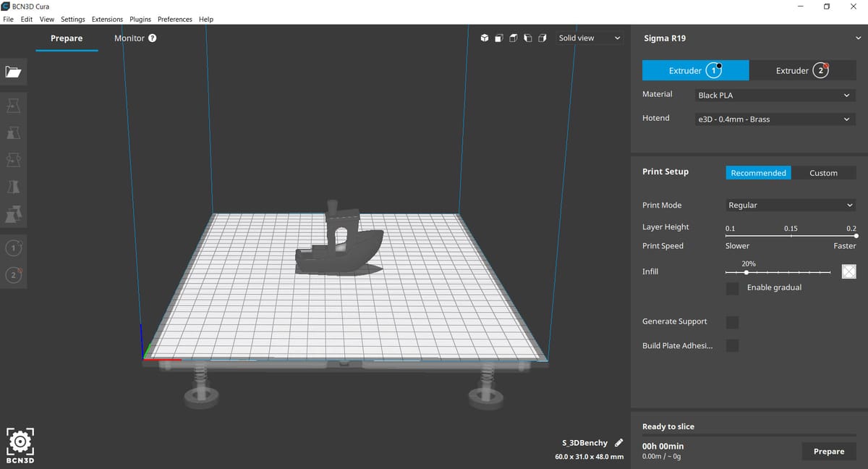Open the Settings menu

(x=73, y=20)
